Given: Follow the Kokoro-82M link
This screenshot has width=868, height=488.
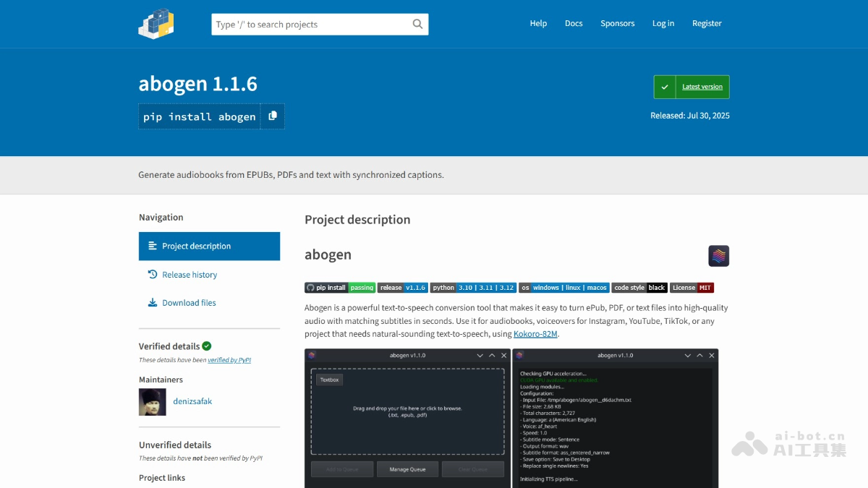Looking at the screenshot, I should coord(535,334).
